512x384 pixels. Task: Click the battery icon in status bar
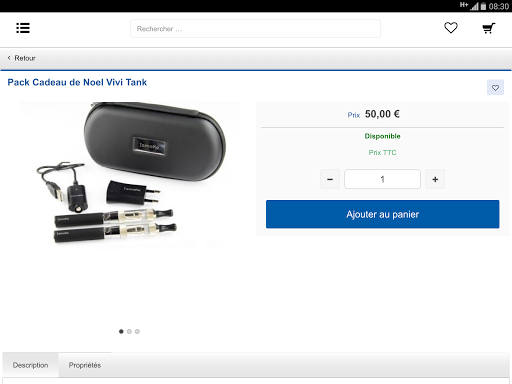tap(483, 6)
